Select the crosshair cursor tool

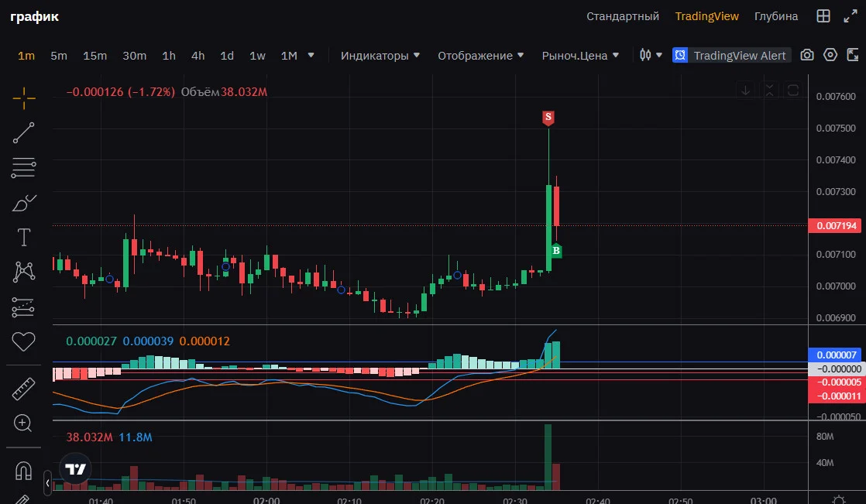pyautogui.click(x=24, y=98)
